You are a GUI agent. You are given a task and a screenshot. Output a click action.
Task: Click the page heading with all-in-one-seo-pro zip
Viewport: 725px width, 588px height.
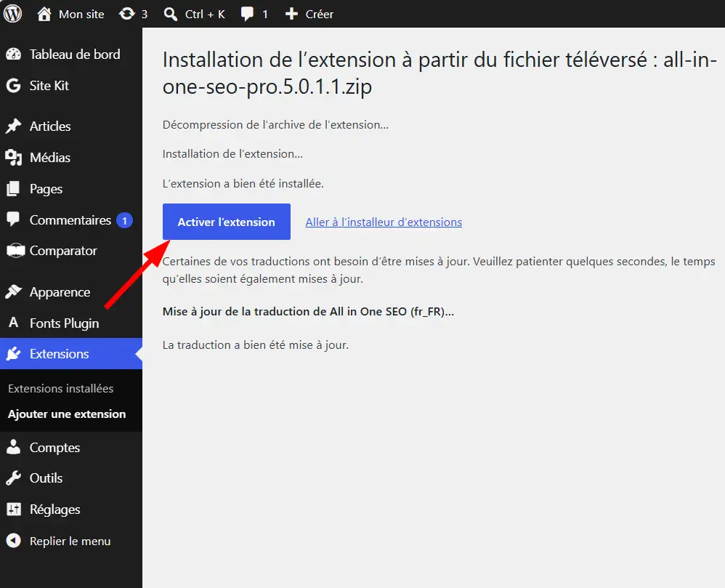click(x=440, y=73)
